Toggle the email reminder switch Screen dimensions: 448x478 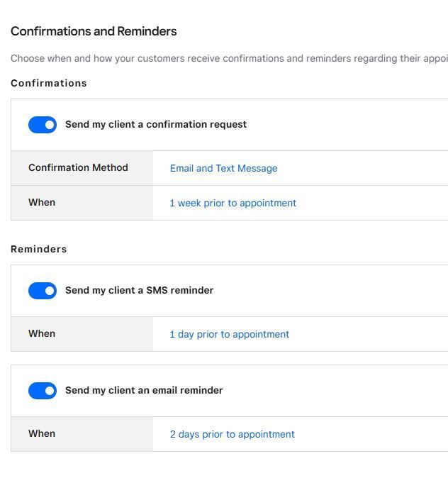pos(43,391)
